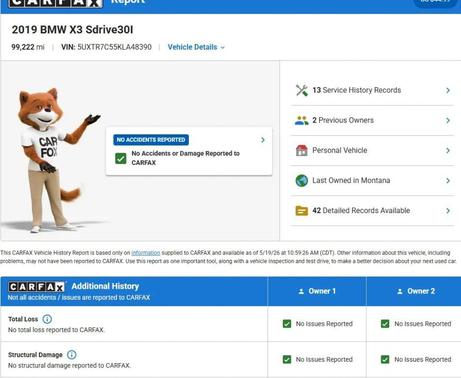
Task: Click the No Accidents green checkmark
Action: tap(121, 158)
